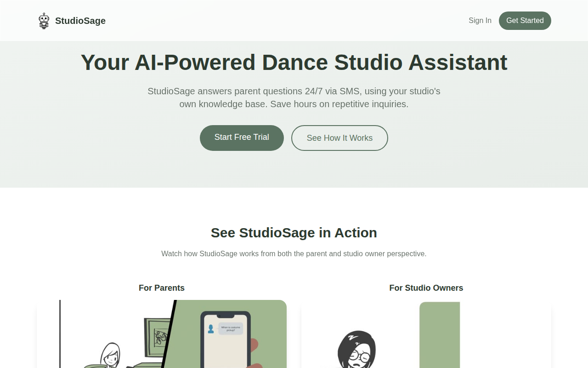Click the See StudioSage in Action heading
This screenshot has width=588, height=368.
click(x=294, y=233)
